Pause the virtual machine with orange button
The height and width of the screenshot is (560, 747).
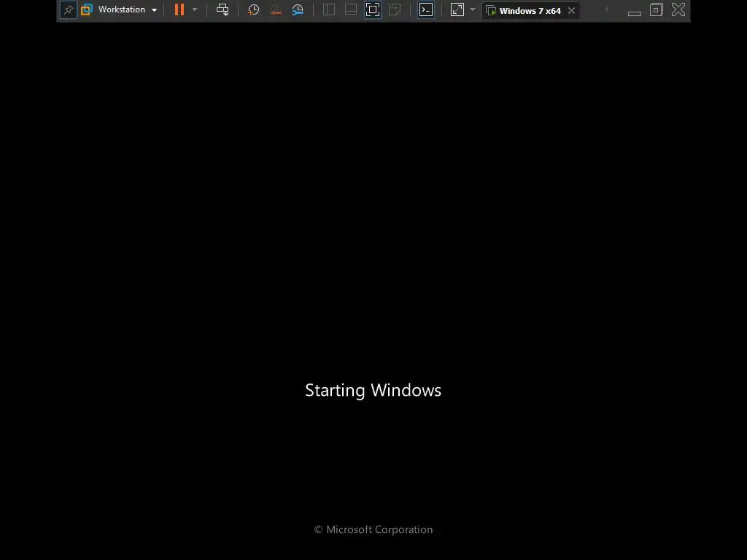179,9
